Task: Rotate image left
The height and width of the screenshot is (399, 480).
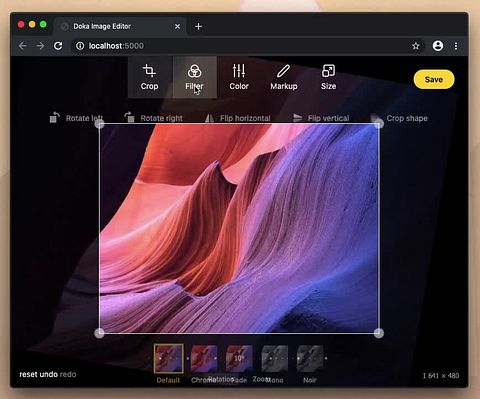Action: (x=76, y=118)
